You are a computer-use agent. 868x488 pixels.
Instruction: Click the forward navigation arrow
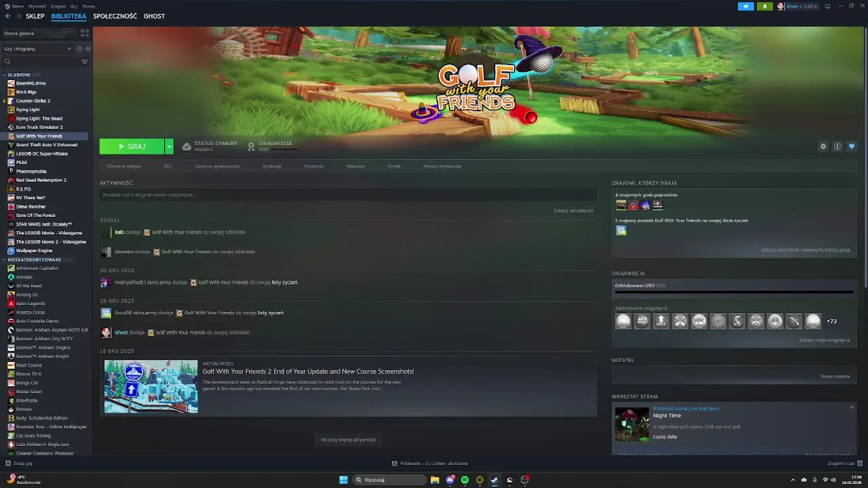pyautogui.click(x=18, y=16)
